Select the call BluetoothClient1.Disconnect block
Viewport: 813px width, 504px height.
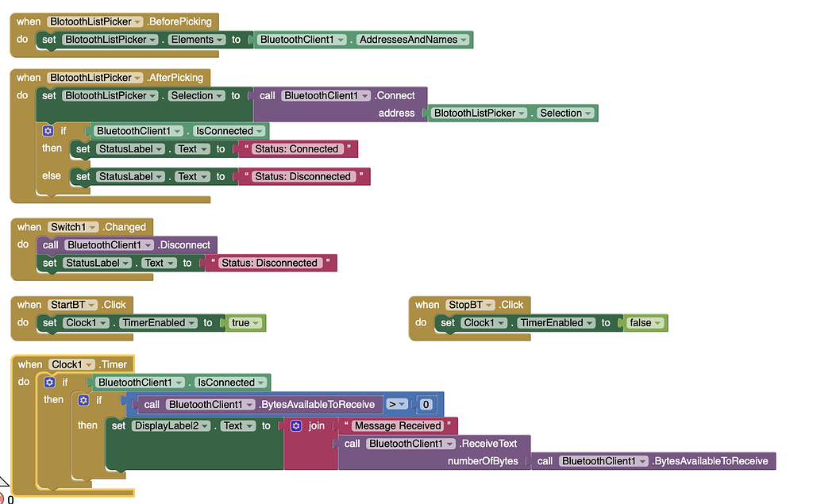coord(183,245)
